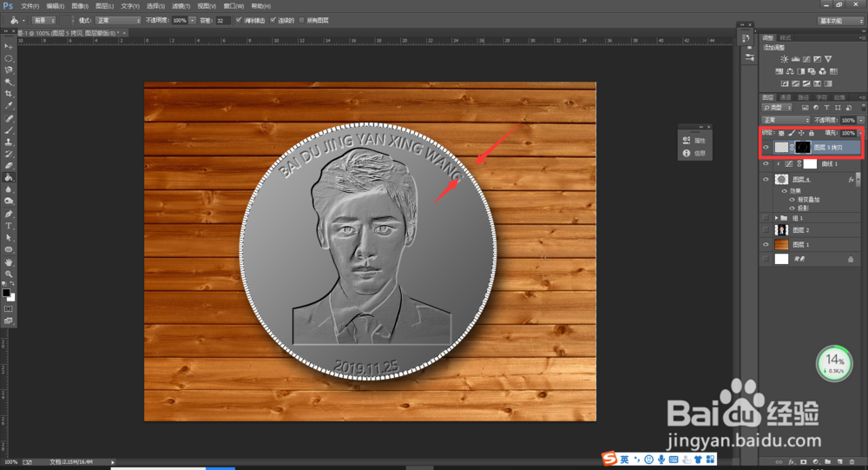The height and width of the screenshot is (470, 868).
Task: Open the layer filter 类型 dropdown
Action: click(777, 108)
